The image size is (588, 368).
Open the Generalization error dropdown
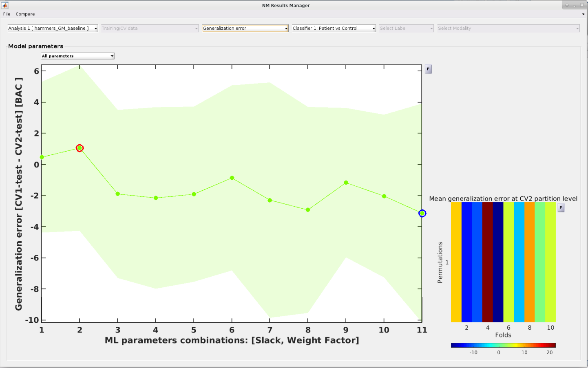coord(245,28)
